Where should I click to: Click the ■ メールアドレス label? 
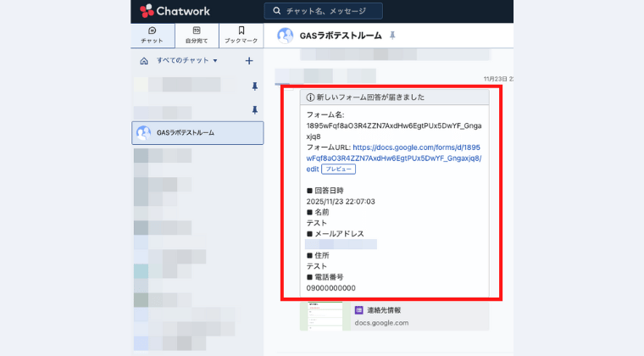[x=336, y=234]
